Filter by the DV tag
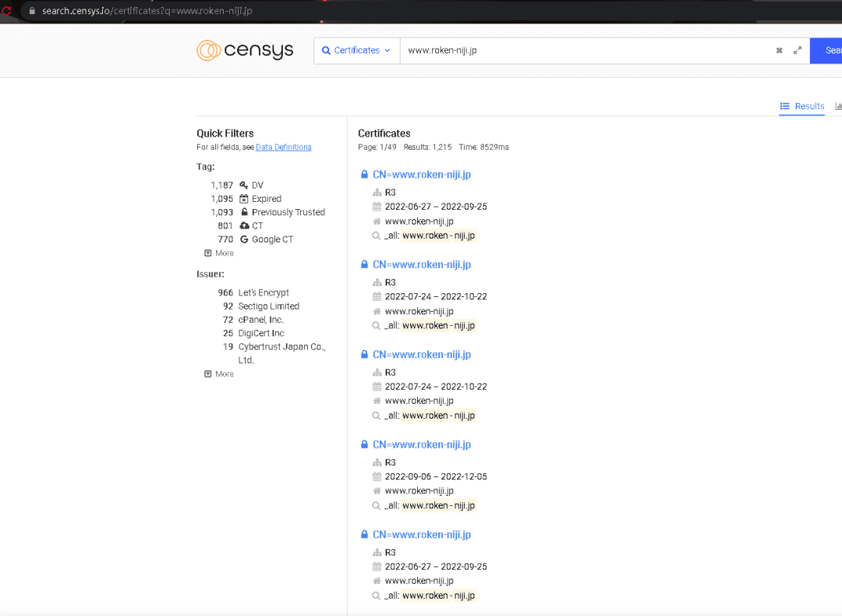The width and height of the screenshot is (842, 616). click(x=258, y=186)
